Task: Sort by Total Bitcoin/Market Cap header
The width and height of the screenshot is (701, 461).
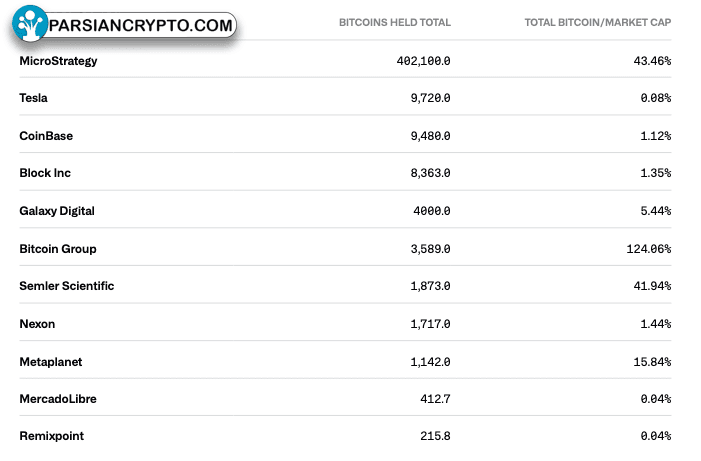Action: (598, 22)
